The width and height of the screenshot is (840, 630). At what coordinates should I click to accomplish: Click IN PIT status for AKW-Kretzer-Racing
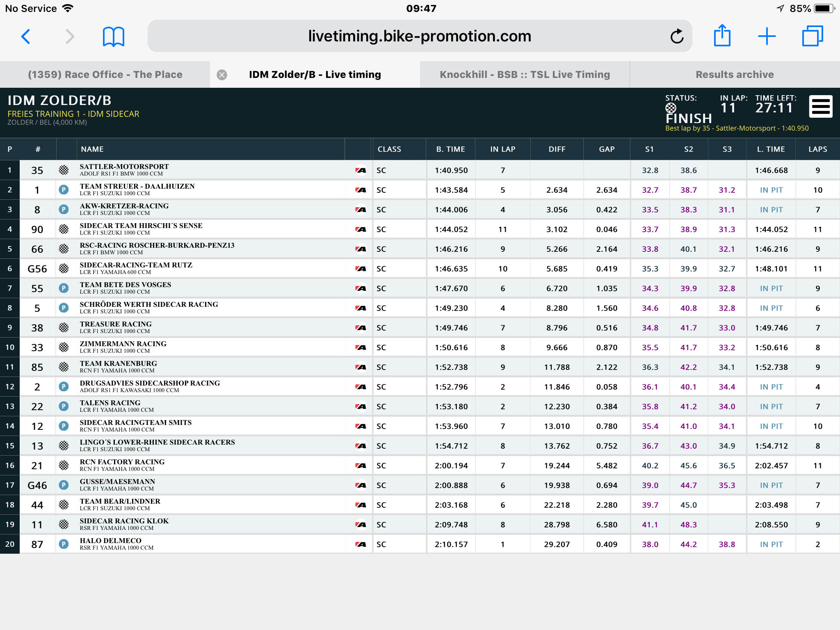771,210
